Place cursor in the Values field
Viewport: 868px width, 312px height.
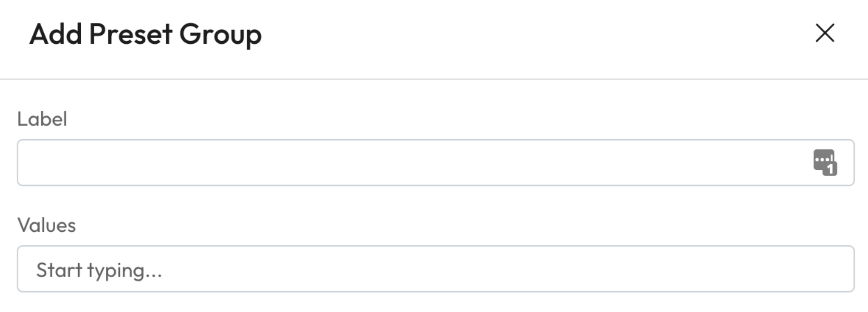[x=436, y=269]
